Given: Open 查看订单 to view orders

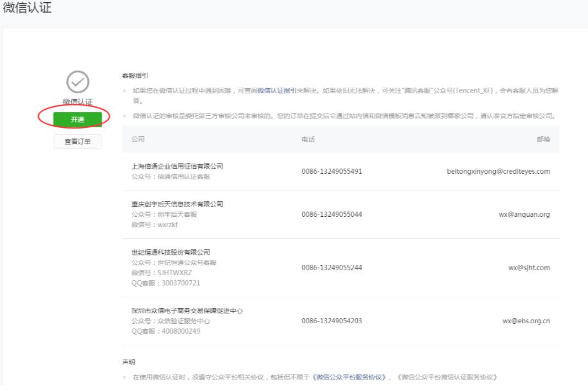Looking at the screenshot, I should [x=77, y=142].
